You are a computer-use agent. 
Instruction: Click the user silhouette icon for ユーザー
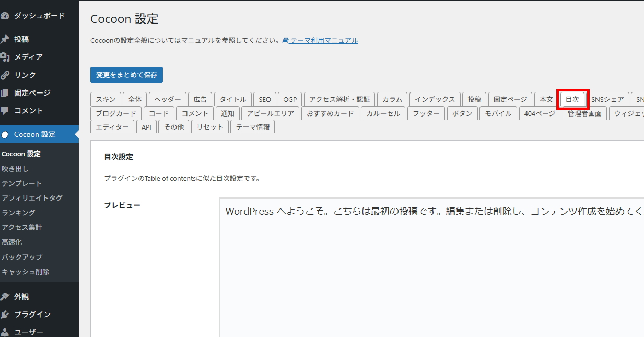(x=5, y=332)
